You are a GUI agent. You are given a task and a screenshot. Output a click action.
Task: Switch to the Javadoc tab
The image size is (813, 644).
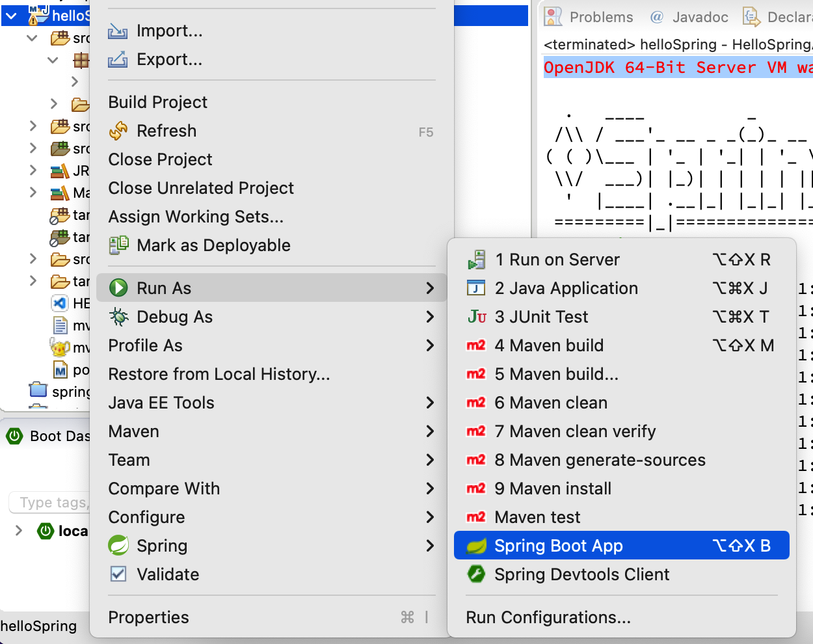690,18
